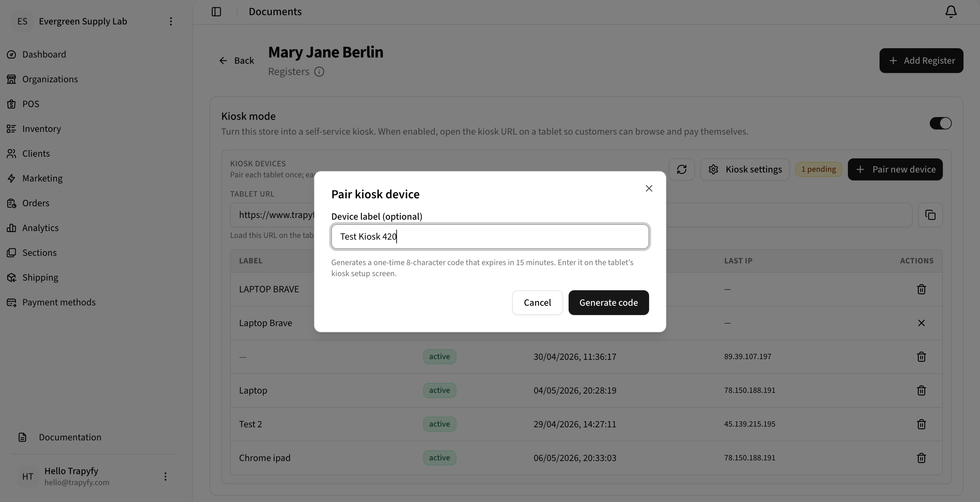Image resolution: width=980 pixels, height=502 pixels.
Task: Cancel the pending Laptop Brave pairing
Action: [x=921, y=323]
